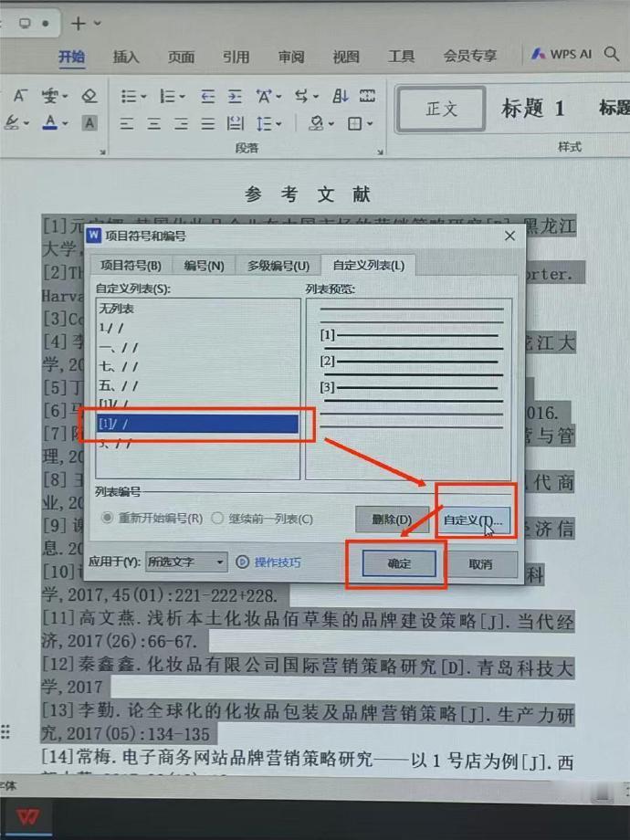Open the 页面 ribbon tab
The height and width of the screenshot is (840, 630).
coord(181,57)
